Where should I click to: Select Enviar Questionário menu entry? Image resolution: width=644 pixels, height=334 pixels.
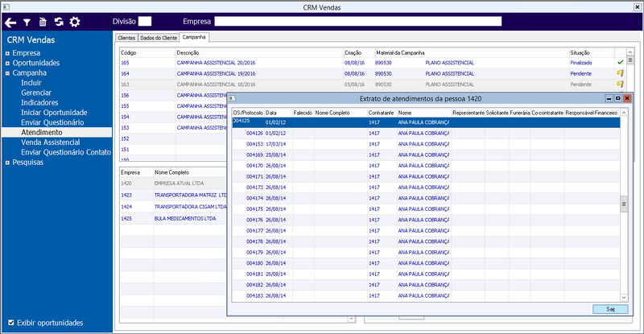click(52, 122)
